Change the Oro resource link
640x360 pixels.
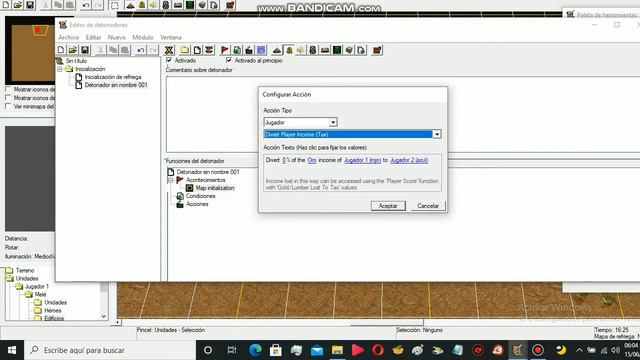point(312,160)
